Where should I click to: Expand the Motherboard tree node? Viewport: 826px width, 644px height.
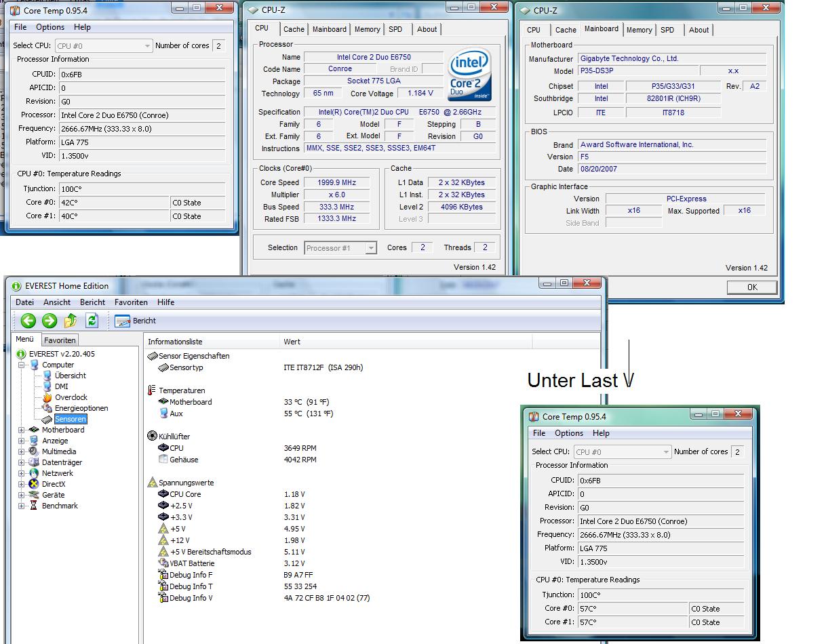(22, 430)
